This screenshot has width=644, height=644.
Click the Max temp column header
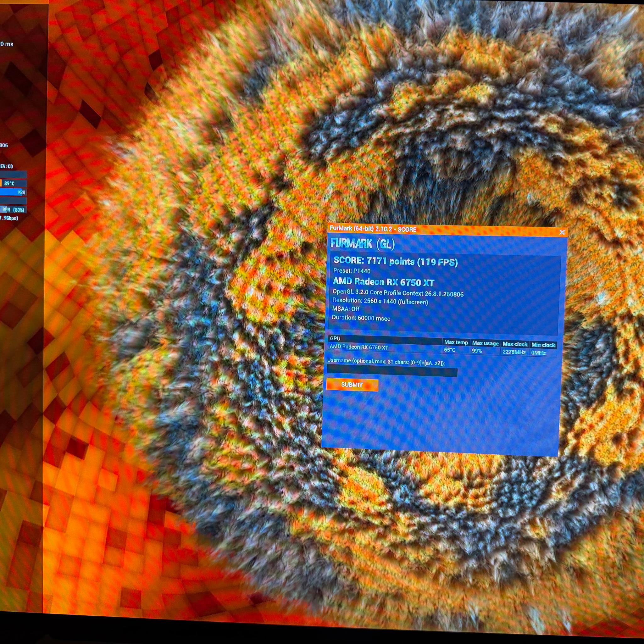456,342
